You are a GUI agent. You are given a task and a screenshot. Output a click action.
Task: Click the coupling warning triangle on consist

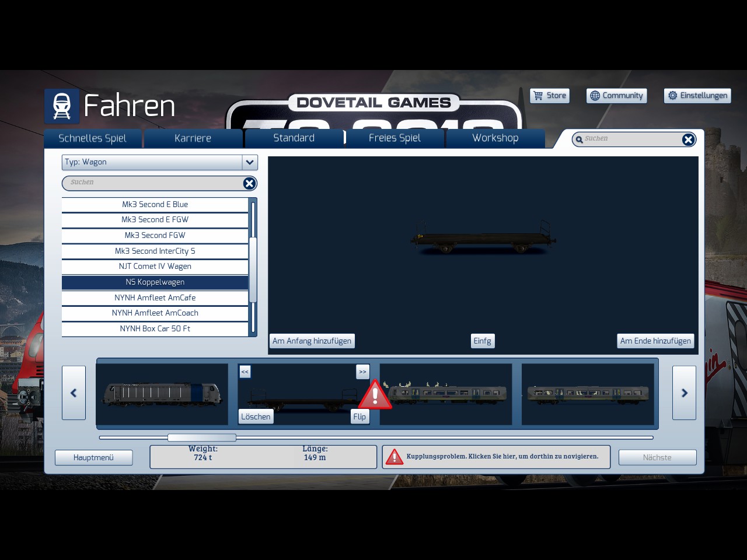(375, 395)
